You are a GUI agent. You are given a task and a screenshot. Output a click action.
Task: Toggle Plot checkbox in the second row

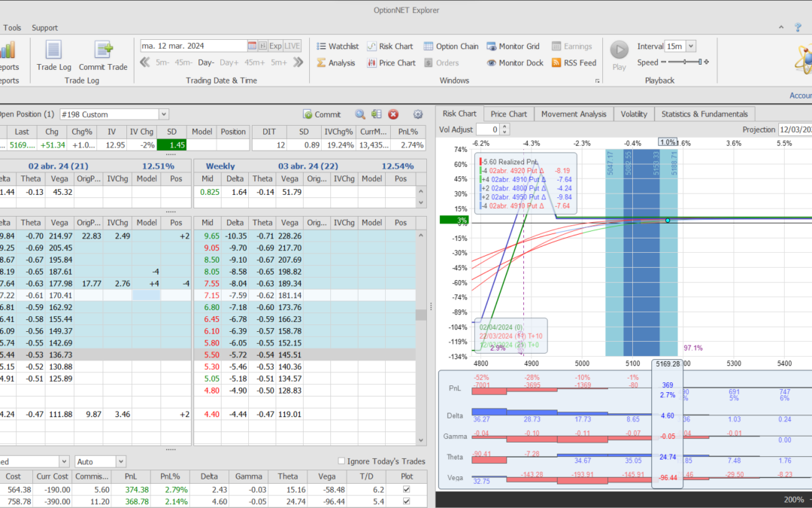[407, 502]
